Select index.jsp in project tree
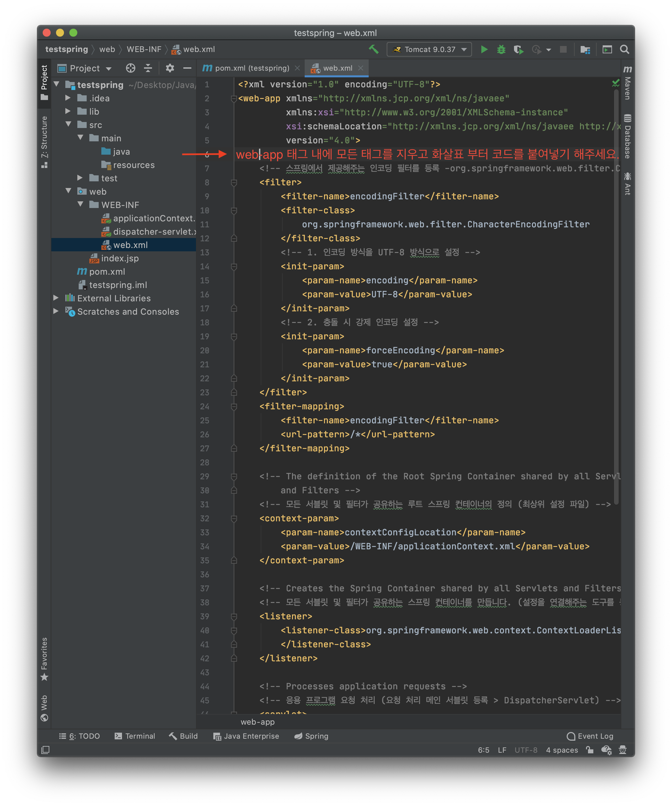The height and width of the screenshot is (806, 672). tap(119, 258)
